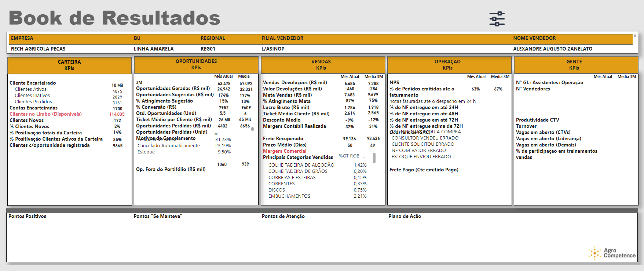Screen dimensions: 644x271
Task: Open the filter sliders icon beside the title
Action: pos(497,19)
